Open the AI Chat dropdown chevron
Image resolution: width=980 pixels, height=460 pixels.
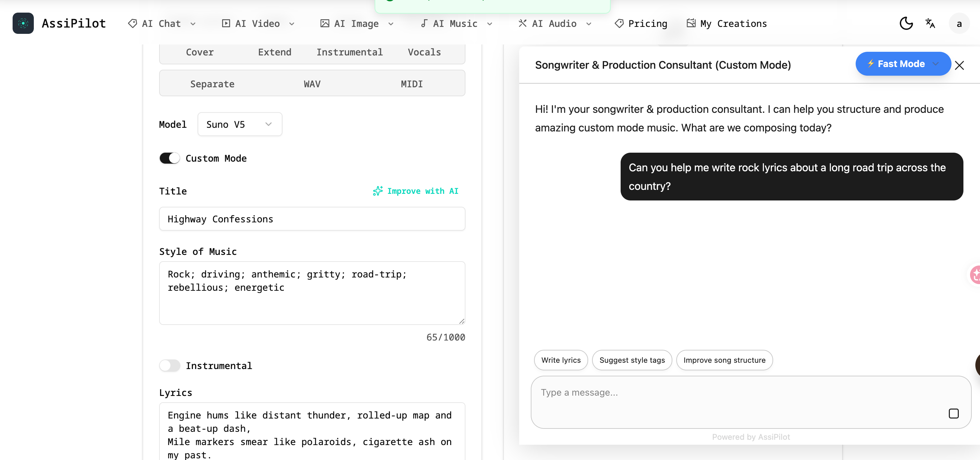pos(194,24)
